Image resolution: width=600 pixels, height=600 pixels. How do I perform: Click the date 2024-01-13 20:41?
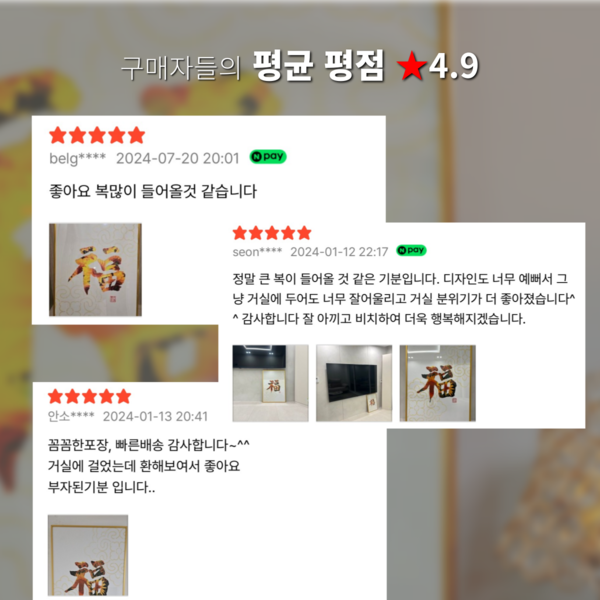pos(155,416)
